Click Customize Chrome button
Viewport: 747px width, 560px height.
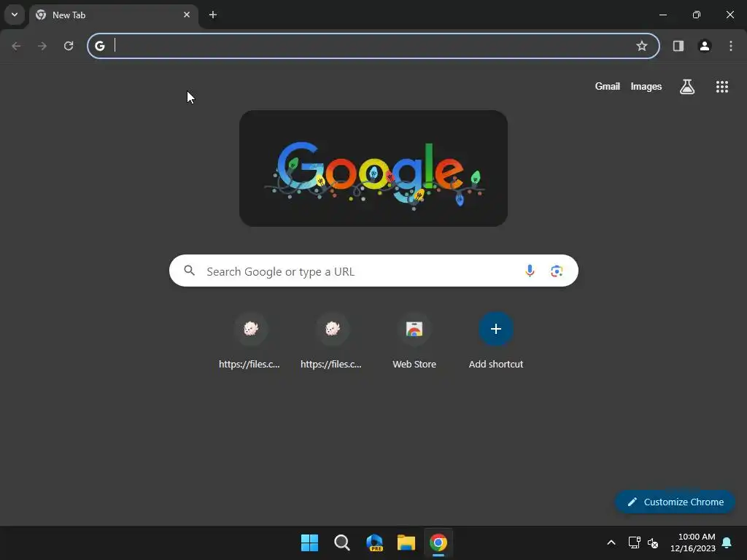click(675, 502)
